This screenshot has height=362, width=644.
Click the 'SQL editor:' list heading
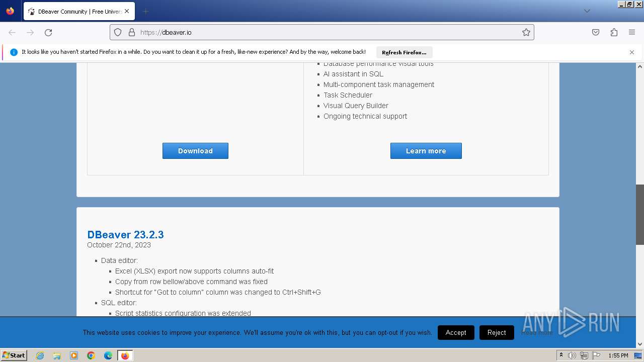pyautogui.click(x=119, y=303)
